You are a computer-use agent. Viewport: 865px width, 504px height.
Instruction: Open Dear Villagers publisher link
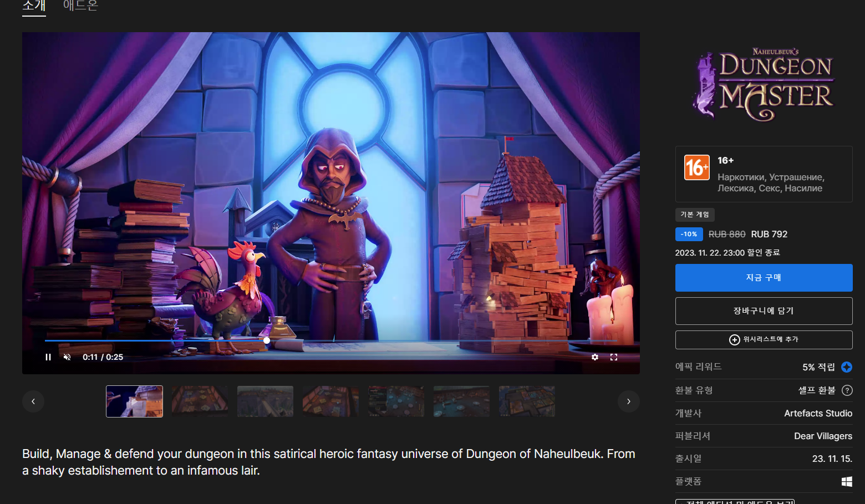[x=823, y=436]
